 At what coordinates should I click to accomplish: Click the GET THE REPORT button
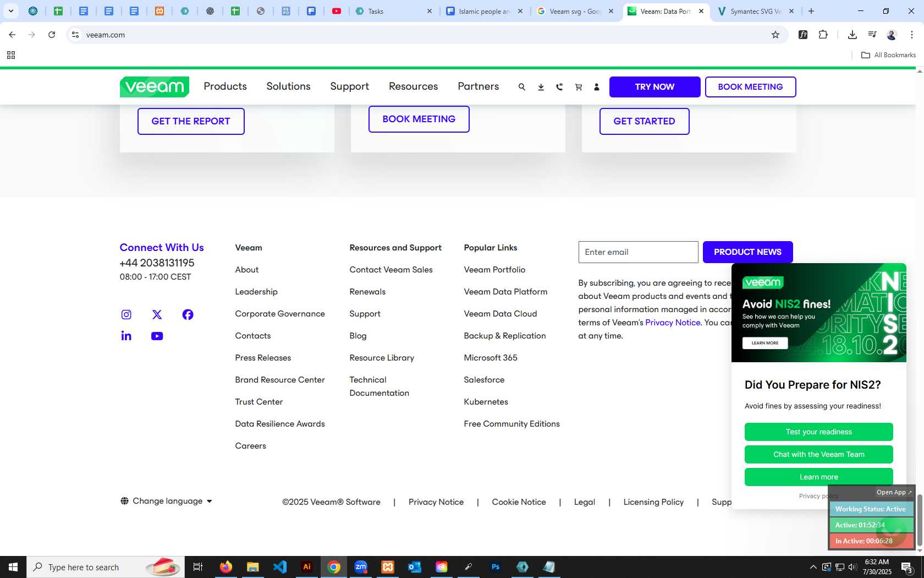click(191, 121)
